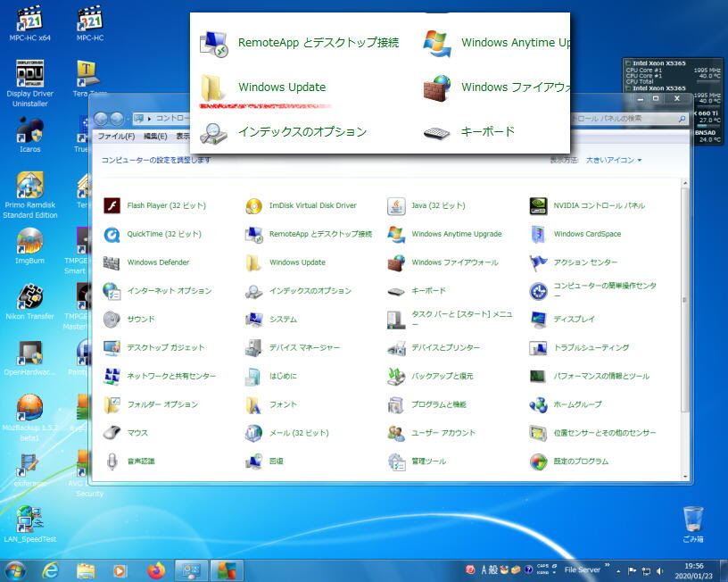Open フォント link in list
728x582 pixels.
(283, 404)
